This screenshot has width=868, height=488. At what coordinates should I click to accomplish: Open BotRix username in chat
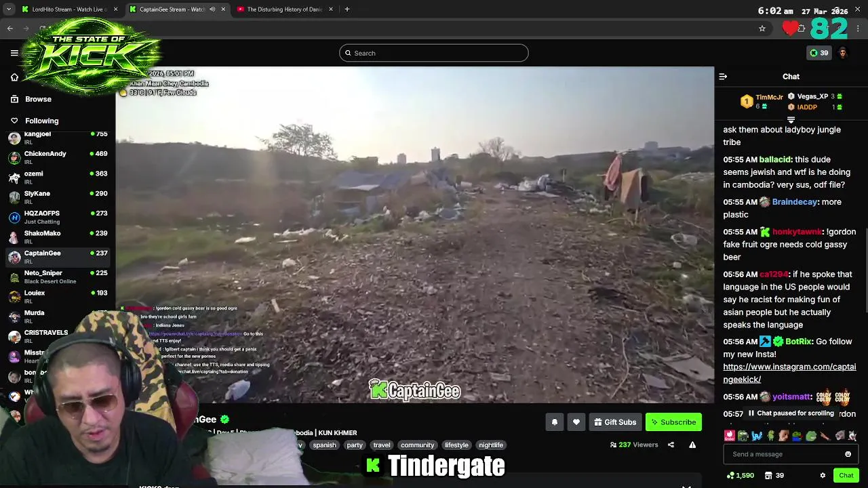tap(799, 342)
